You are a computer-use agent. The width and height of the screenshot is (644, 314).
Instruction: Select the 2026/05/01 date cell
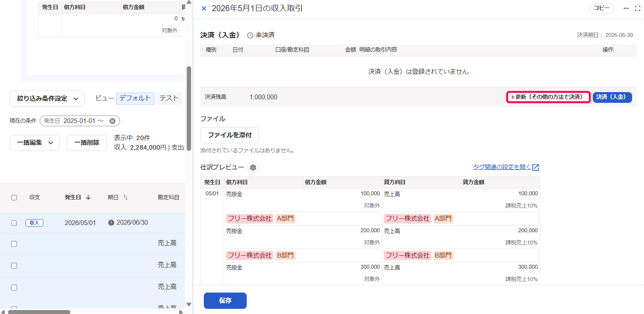(80, 223)
